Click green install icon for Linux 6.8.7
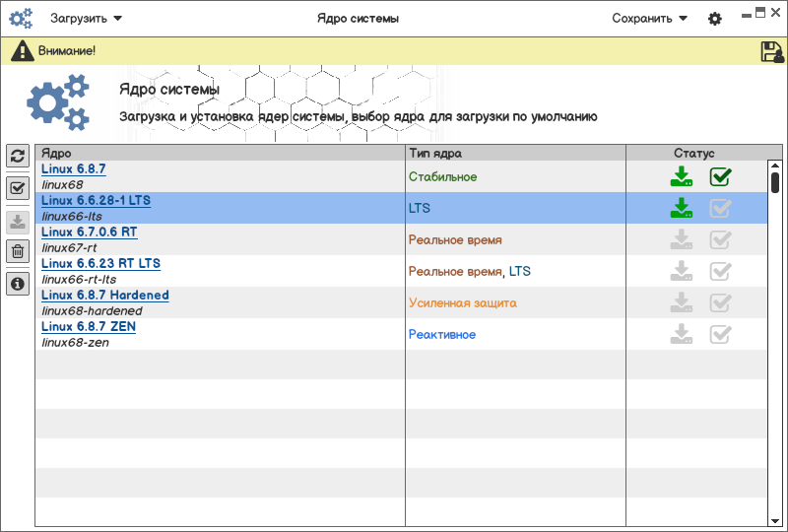788x532 pixels. [x=681, y=177]
